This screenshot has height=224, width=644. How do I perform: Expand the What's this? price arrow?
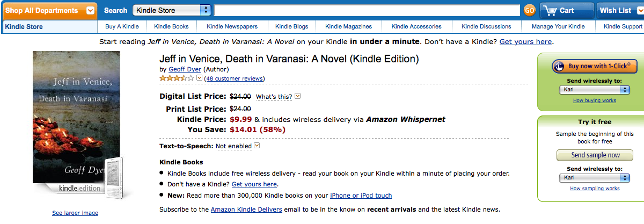tap(298, 97)
